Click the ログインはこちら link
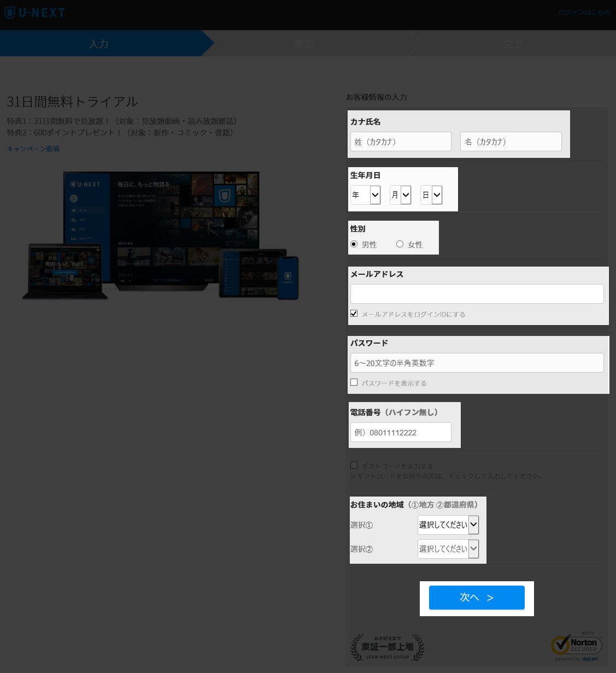 click(584, 13)
